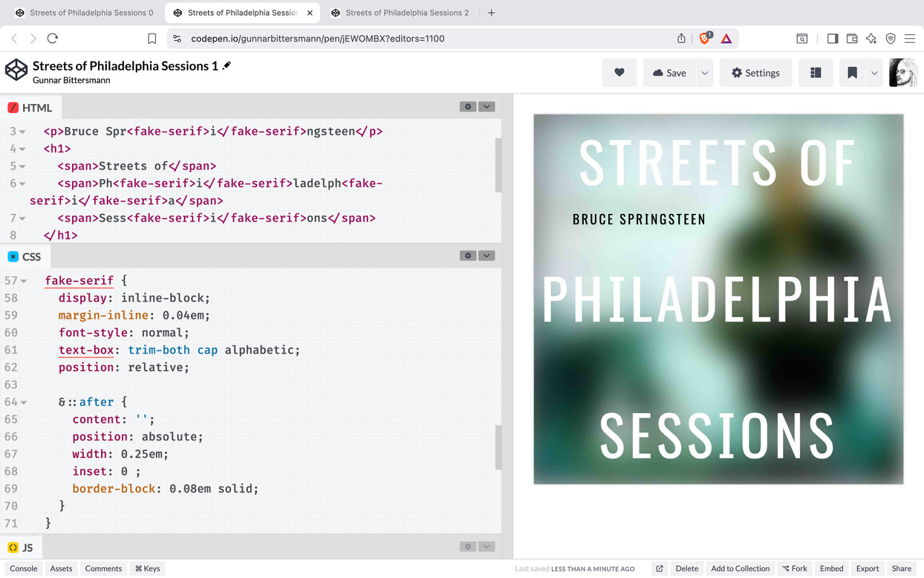Click the Brave Shields lion icon
This screenshot has width=924, height=578.
coord(705,39)
